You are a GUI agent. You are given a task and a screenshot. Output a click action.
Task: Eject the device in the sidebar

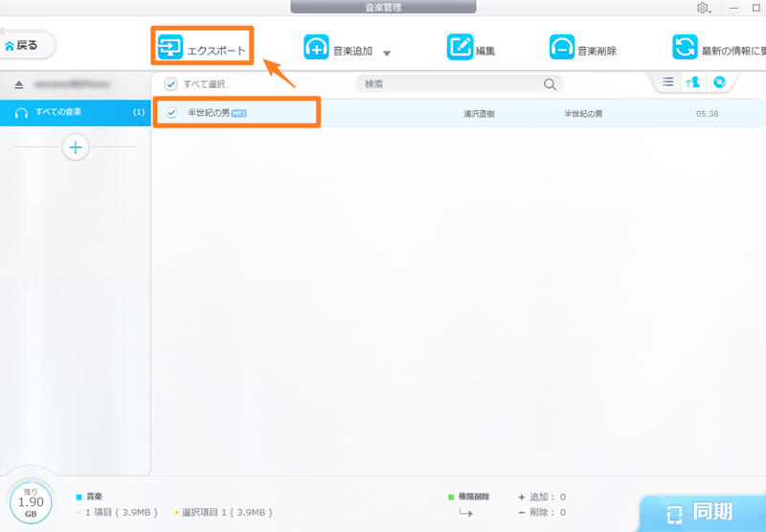(x=18, y=84)
